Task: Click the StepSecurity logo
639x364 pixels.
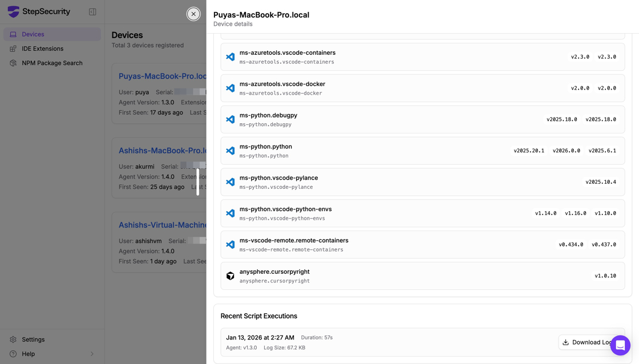Action: pyautogui.click(x=39, y=11)
